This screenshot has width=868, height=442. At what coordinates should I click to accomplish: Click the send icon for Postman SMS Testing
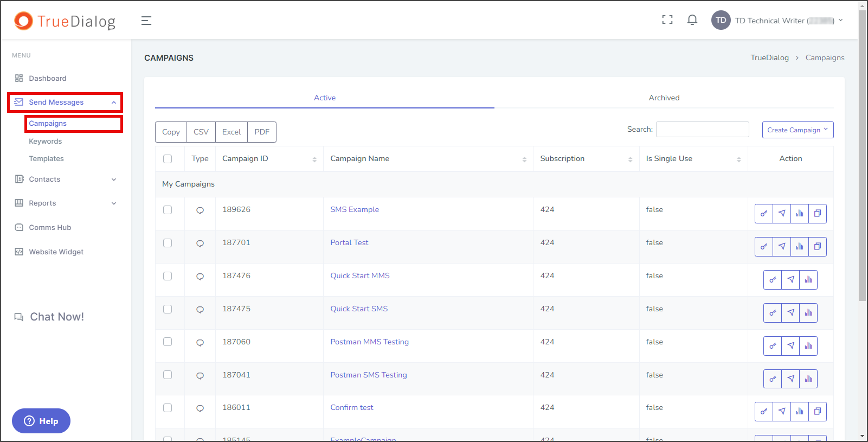(790, 379)
